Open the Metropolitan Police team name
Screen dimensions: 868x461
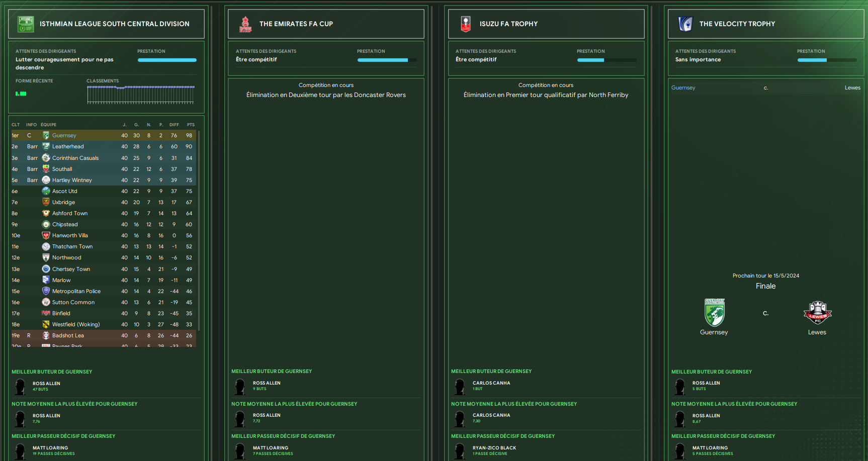[x=76, y=291]
